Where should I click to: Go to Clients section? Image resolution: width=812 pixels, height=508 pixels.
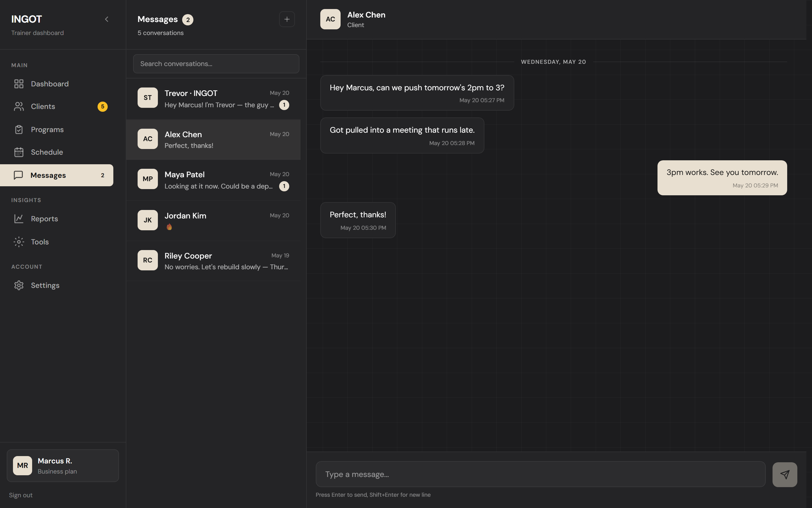pos(57,106)
